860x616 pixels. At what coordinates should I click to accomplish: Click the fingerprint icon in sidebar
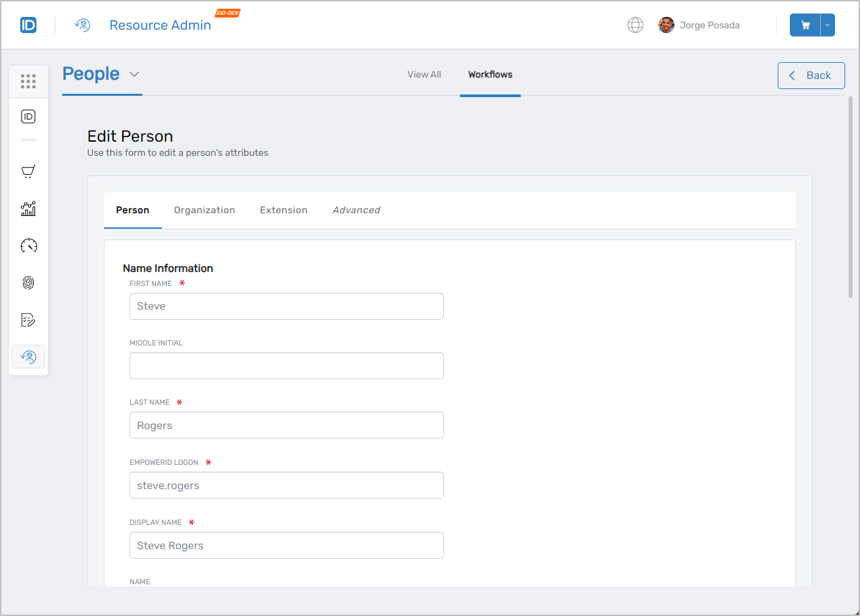pos(28,283)
